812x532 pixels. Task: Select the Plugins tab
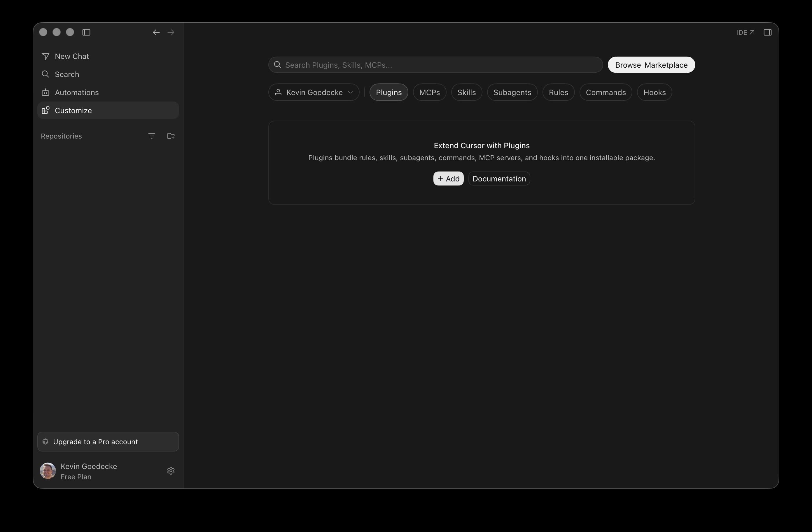pyautogui.click(x=388, y=92)
